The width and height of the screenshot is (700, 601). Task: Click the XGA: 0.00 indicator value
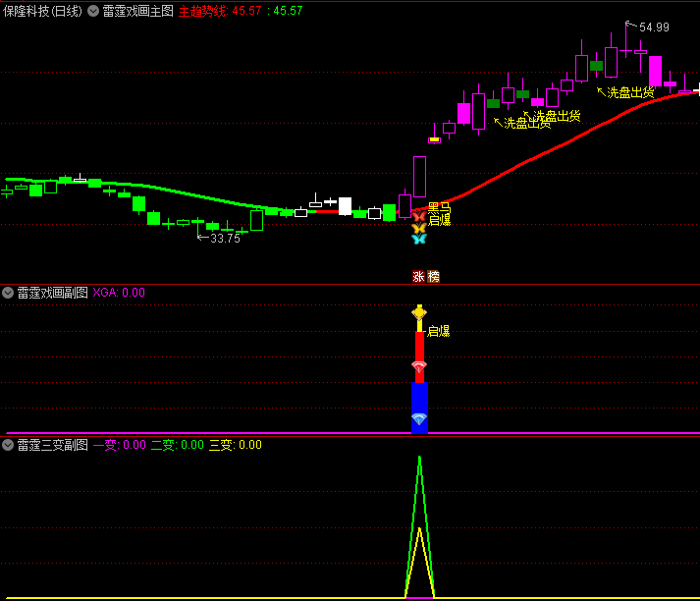click(x=119, y=293)
